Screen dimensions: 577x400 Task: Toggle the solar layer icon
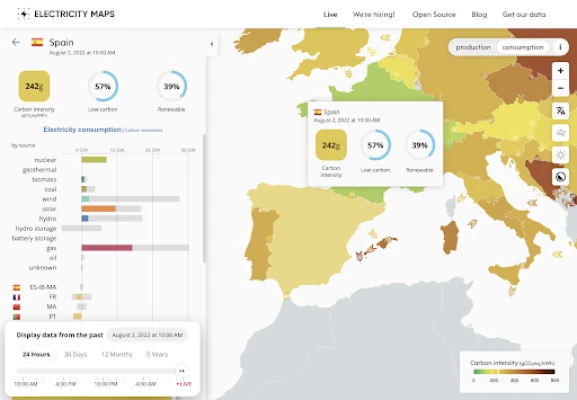(560, 155)
